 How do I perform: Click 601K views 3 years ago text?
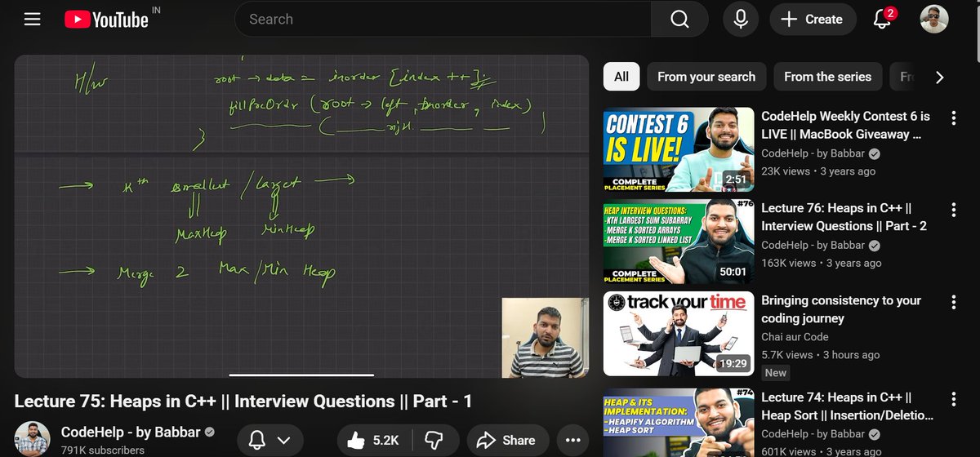(x=822, y=452)
